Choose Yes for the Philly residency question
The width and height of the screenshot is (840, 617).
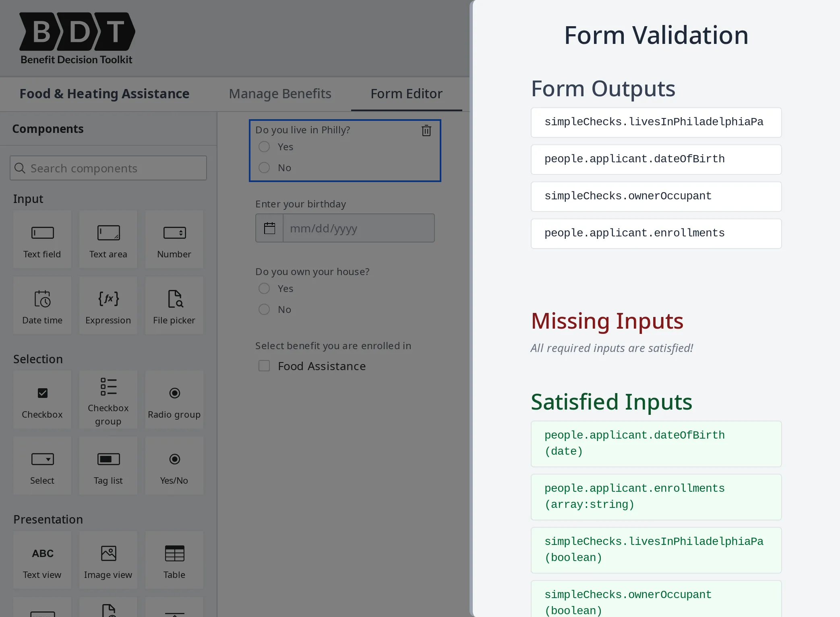point(264,147)
